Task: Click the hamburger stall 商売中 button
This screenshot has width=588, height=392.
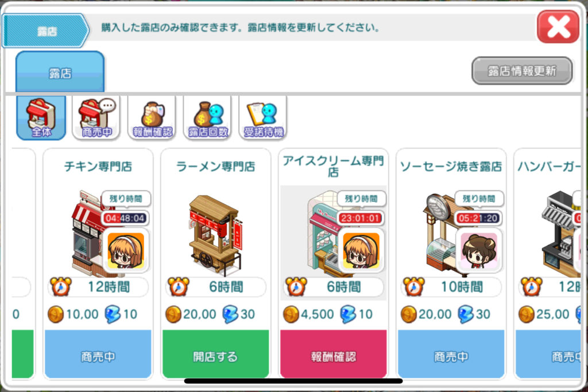Action: [548, 354]
